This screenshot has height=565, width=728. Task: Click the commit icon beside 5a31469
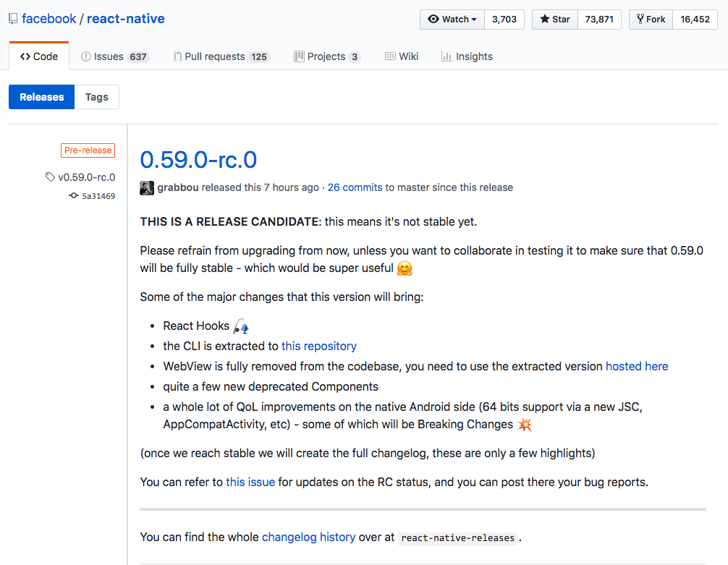[x=74, y=196]
